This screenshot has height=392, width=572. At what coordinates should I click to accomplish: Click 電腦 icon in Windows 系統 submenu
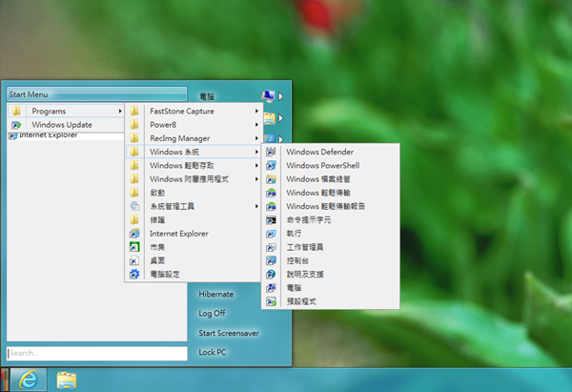(271, 288)
